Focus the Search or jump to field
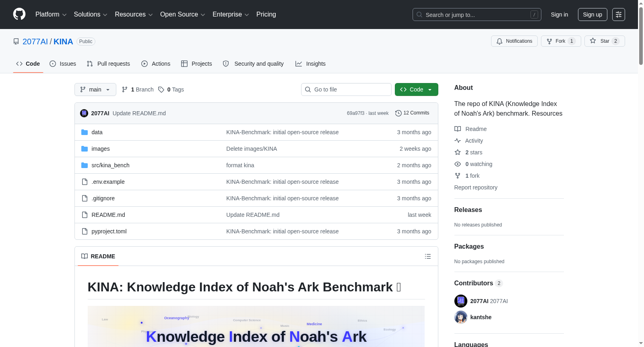 click(477, 15)
